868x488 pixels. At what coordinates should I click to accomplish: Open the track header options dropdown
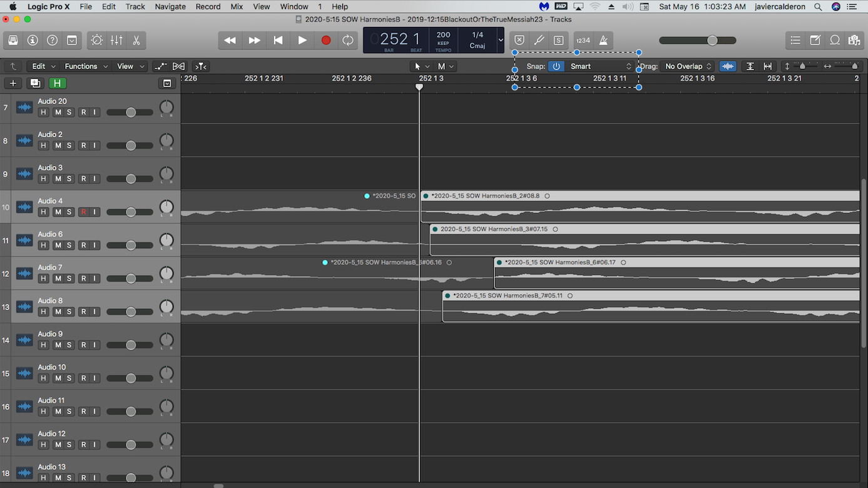(167, 83)
